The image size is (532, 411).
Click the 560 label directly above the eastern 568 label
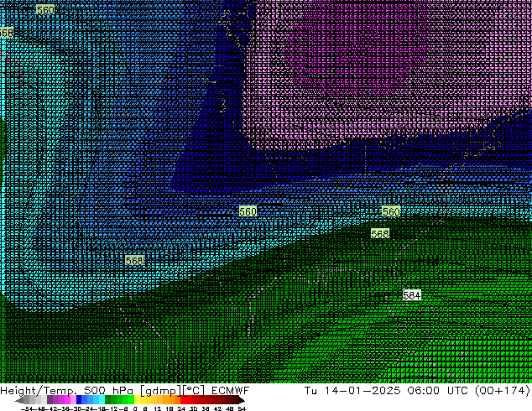pos(391,211)
